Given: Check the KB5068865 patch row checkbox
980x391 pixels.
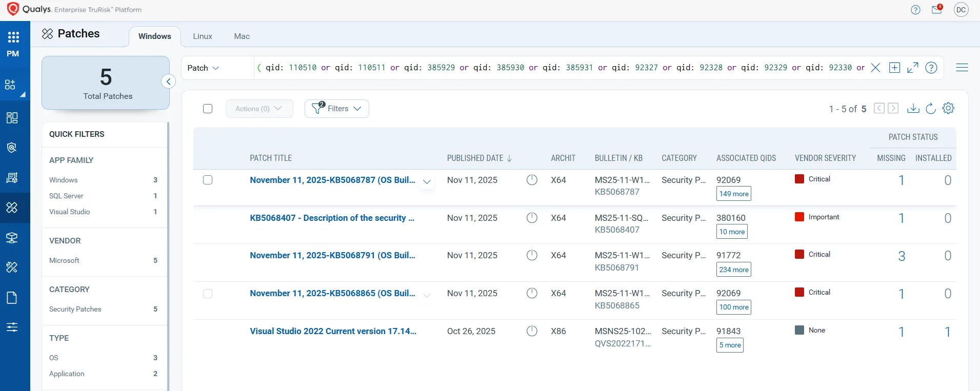Looking at the screenshot, I should pos(208,294).
